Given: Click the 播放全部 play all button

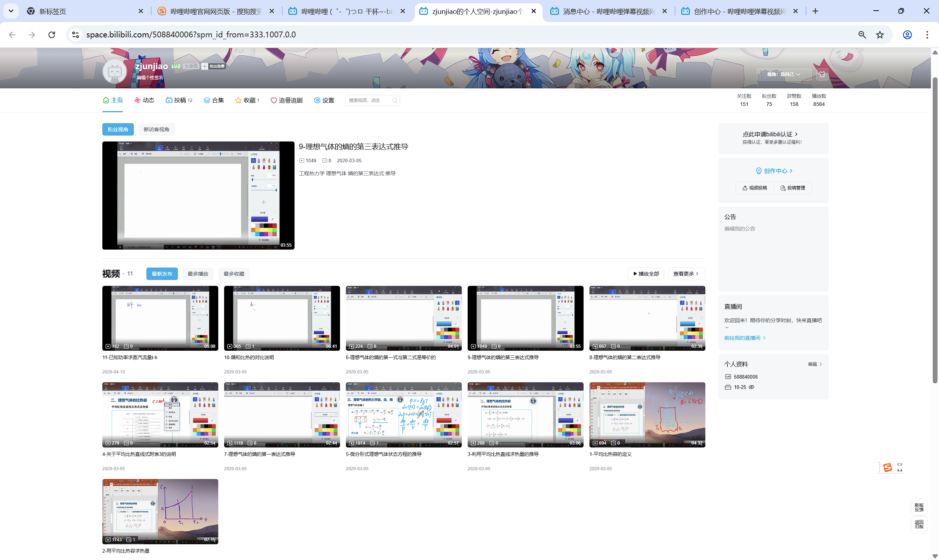Looking at the screenshot, I should [x=646, y=274].
